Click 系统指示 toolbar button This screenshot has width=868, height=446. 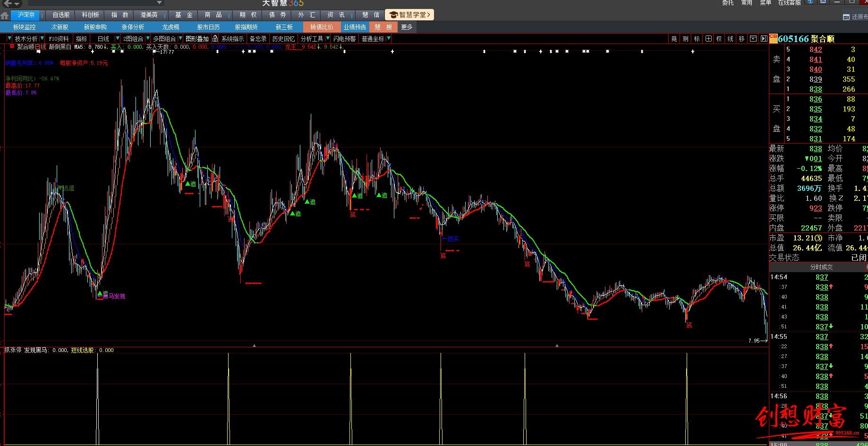click(x=232, y=39)
